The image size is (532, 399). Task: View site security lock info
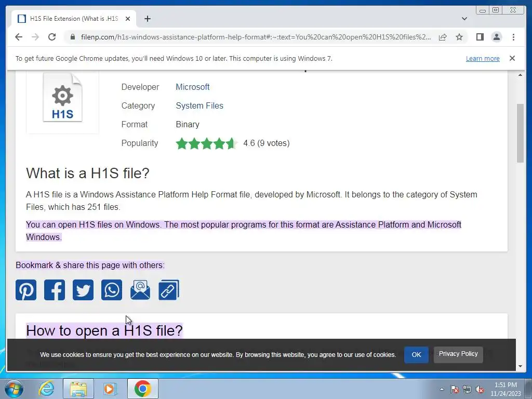73,37
